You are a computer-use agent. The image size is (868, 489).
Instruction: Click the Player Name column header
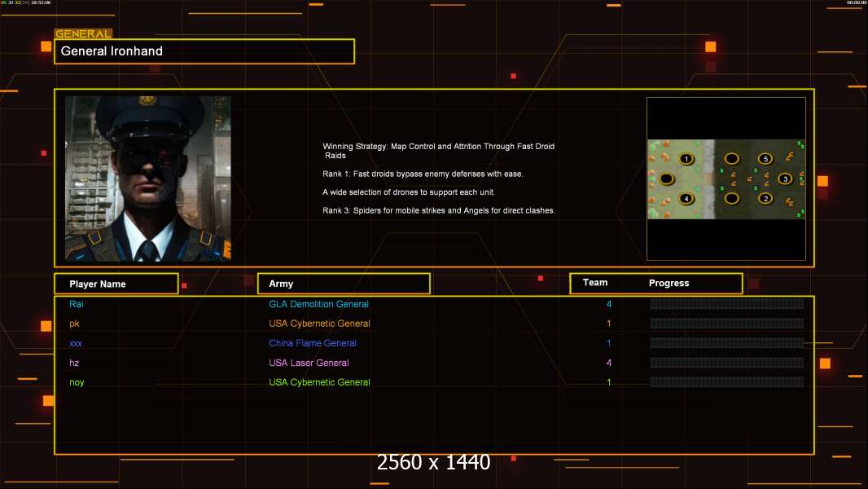116,284
